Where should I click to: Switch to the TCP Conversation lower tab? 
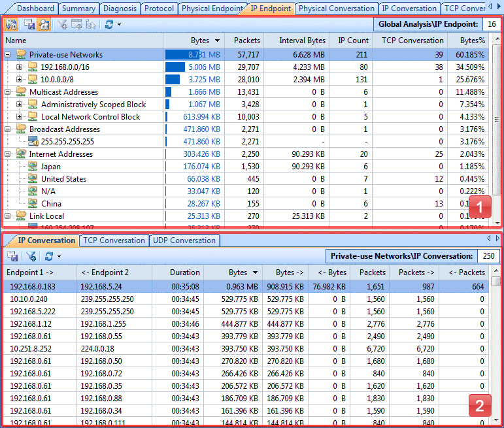[114, 240]
